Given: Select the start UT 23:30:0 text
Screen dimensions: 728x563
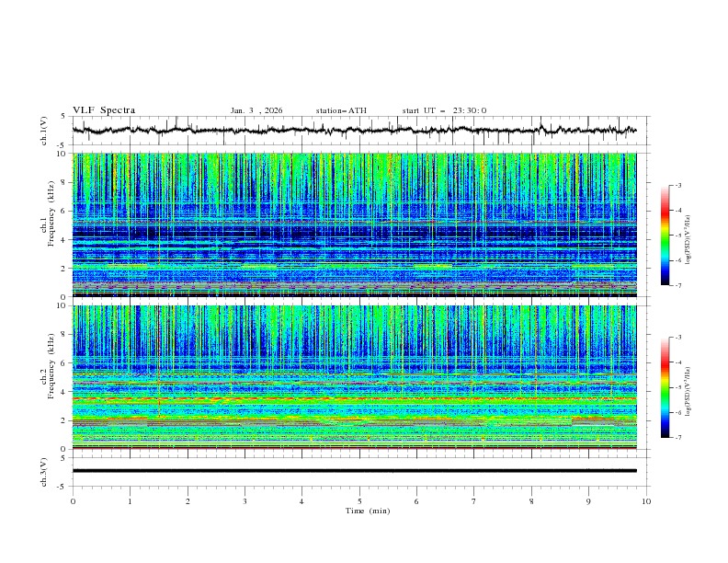Looking at the screenshot, I should pyautogui.click(x=444, y=110).
